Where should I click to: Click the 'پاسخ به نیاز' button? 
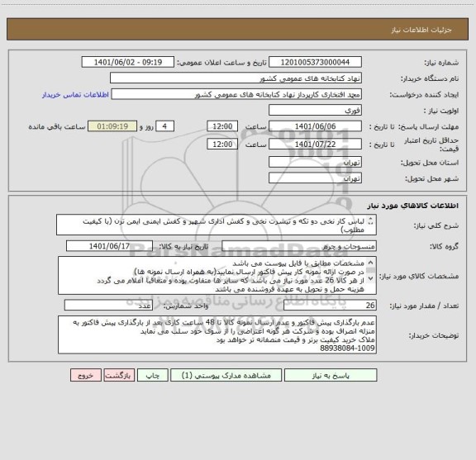click(x=331, y=375)
